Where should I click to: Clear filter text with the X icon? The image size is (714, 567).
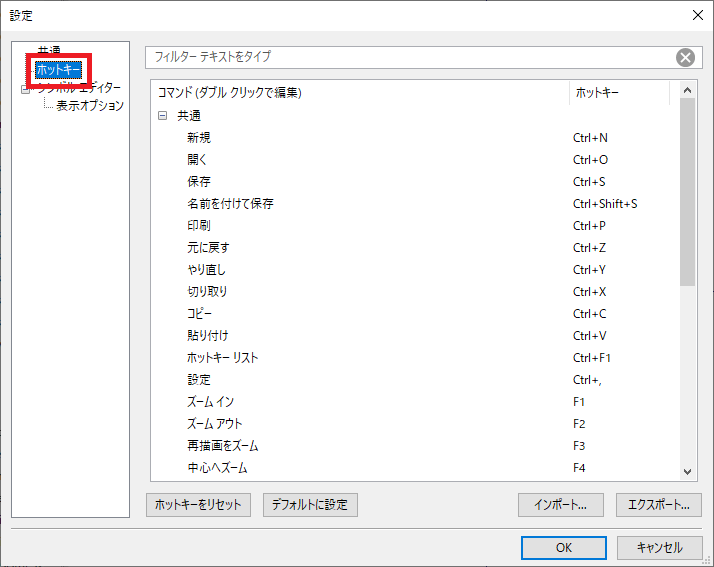[x=685, y=57]
